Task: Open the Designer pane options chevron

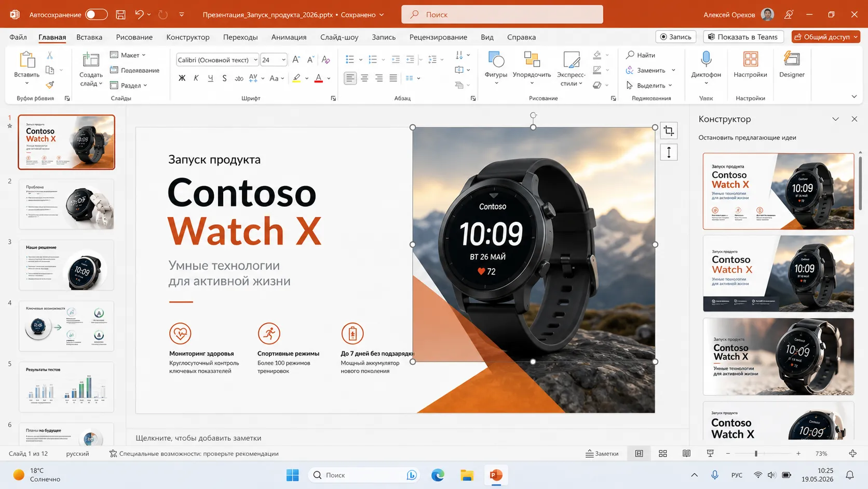Action: click(x=835, y=119)
